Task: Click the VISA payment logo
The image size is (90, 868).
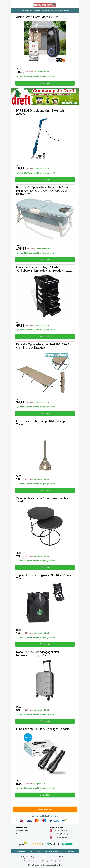Action: tap(29, 820)
